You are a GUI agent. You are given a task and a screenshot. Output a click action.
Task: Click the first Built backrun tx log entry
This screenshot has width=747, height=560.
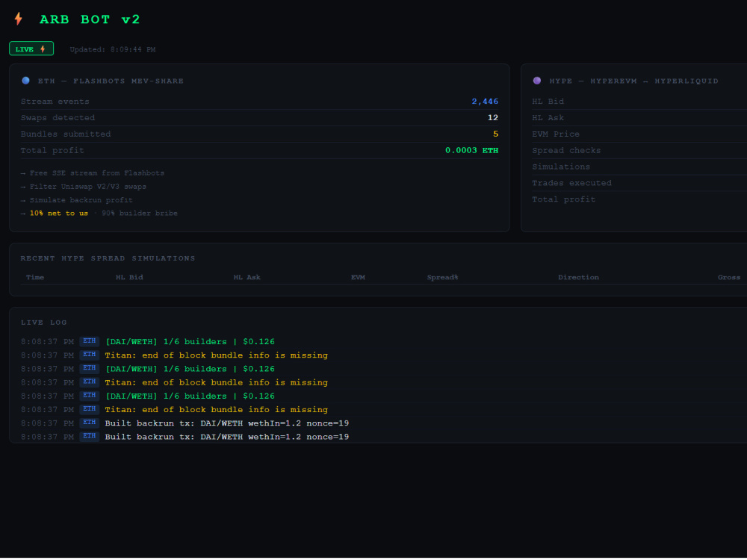pyautogui.click(x=227, y=423)
